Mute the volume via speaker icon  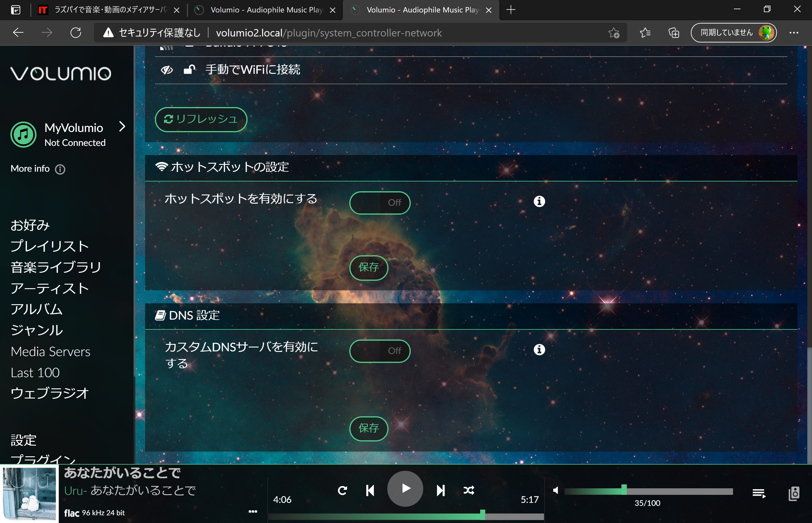[556, 490]
